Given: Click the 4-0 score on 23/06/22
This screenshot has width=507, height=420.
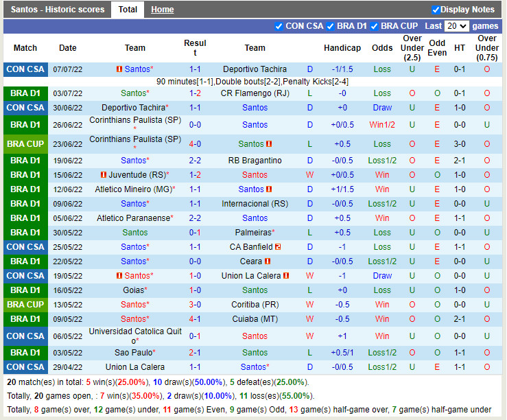Looking at the screenshot, I should tap(195, 144).
